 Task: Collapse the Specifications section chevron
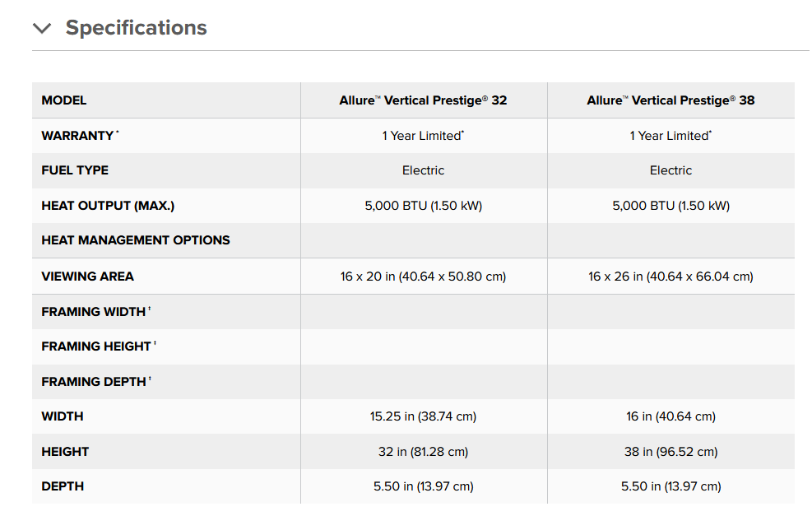click(42, 28)
